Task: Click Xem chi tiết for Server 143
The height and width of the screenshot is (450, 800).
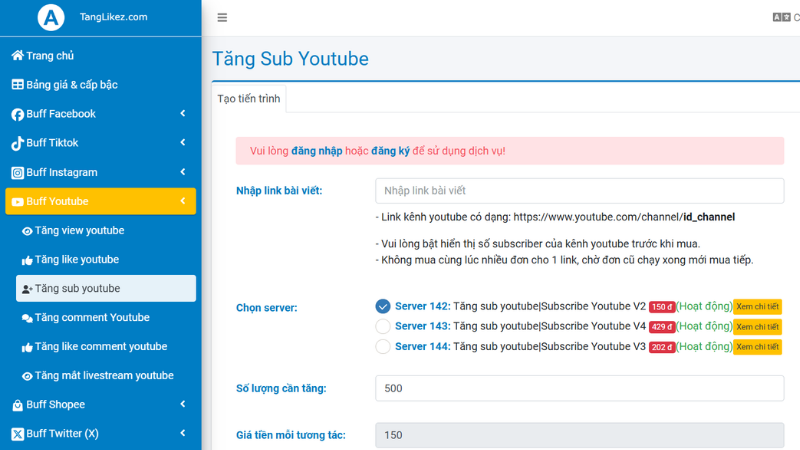Action: [758, 327]
